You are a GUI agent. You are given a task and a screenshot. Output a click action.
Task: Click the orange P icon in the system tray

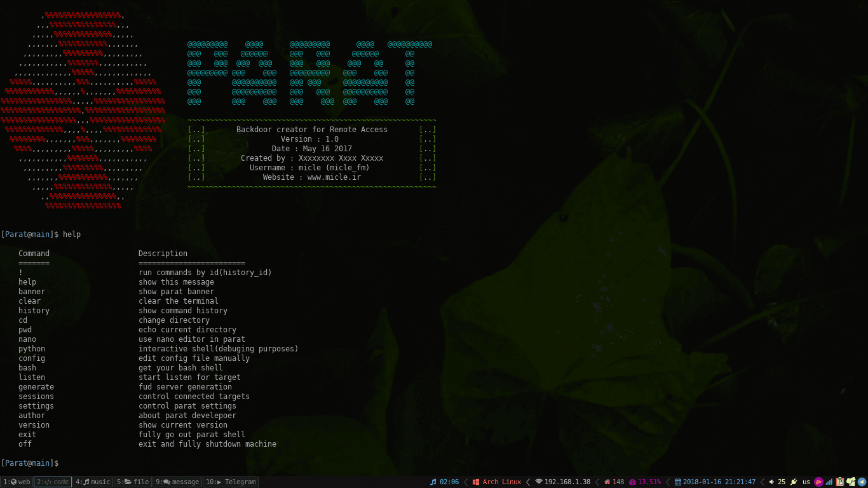[x=840, y=482]
